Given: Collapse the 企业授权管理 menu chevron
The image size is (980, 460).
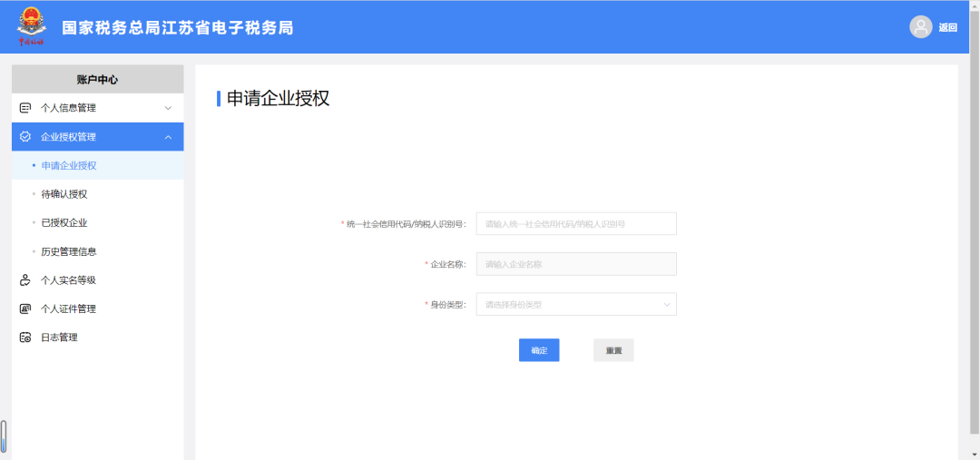Looking at the screenshot, I should click(168, 137).
